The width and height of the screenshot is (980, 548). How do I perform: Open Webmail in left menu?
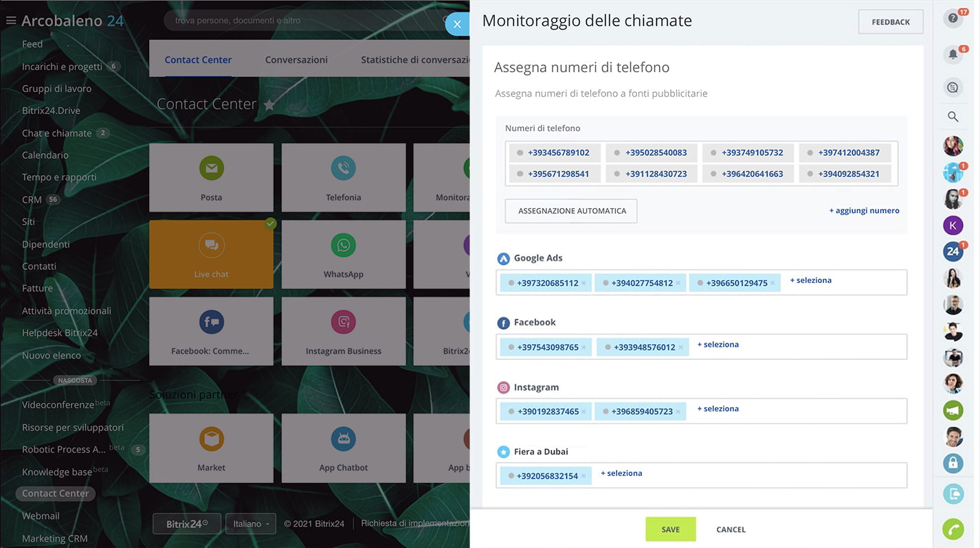click(x=41, y=516)
